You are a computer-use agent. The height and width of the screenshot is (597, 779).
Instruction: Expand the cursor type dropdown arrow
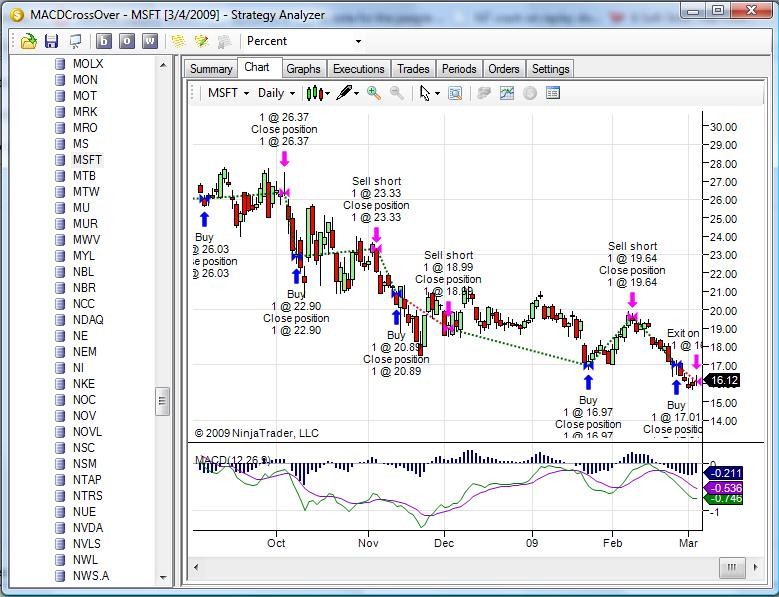click(437, 93)
